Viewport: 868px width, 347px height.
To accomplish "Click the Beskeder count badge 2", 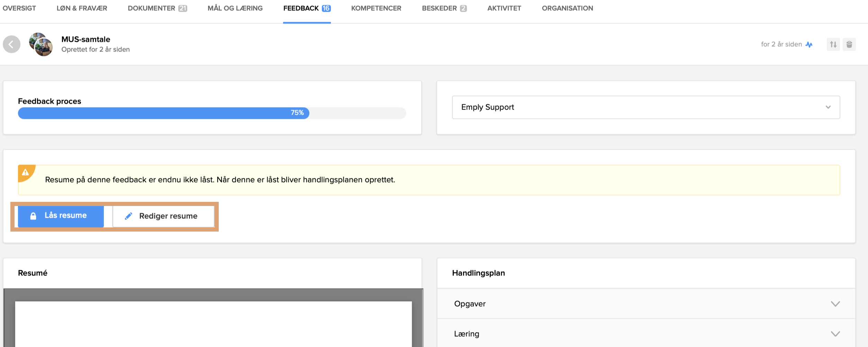I will pyautogui.click(x=463, y=8).
